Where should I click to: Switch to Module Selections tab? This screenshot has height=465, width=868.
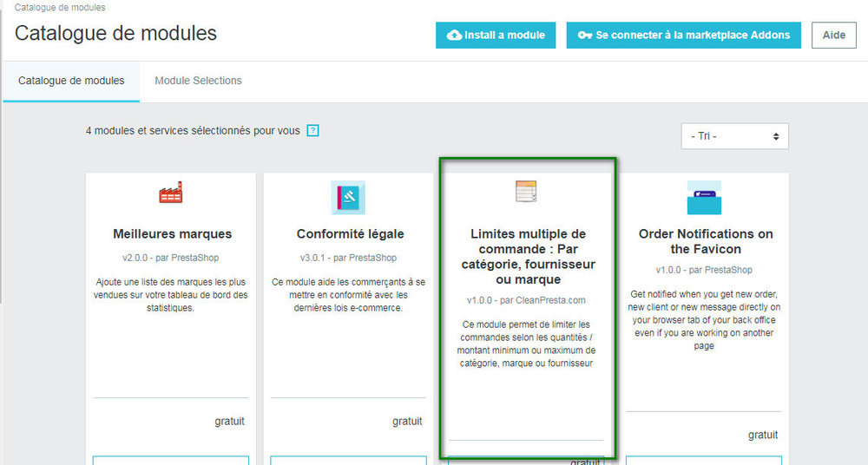(198, 81)
